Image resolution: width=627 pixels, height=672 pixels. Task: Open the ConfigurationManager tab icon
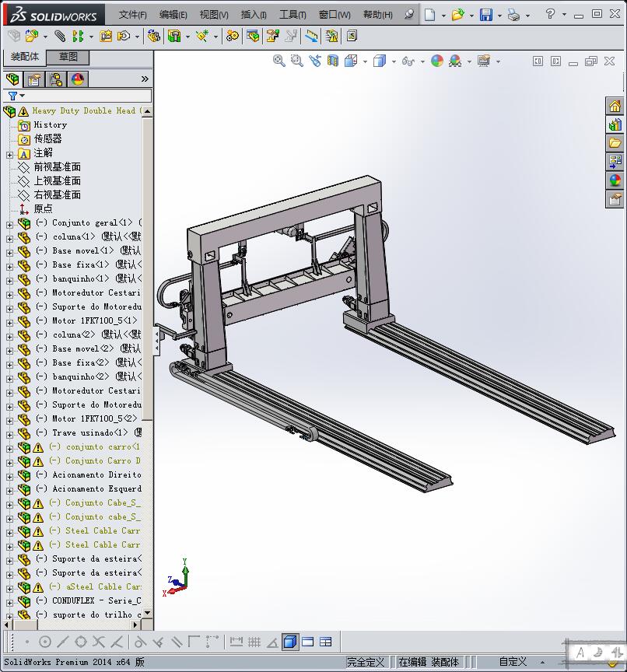pos(56,79)
